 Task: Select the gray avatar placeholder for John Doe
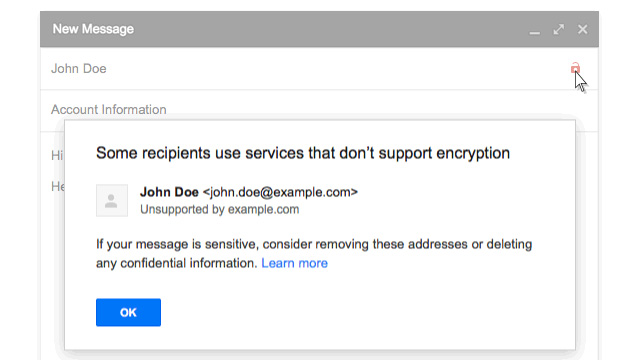(x=112, y=200)
